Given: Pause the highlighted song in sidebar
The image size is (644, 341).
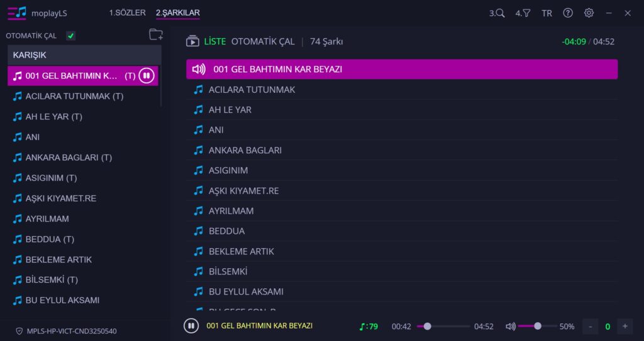Looking at the screenshot, I should (x=146, y=75).
